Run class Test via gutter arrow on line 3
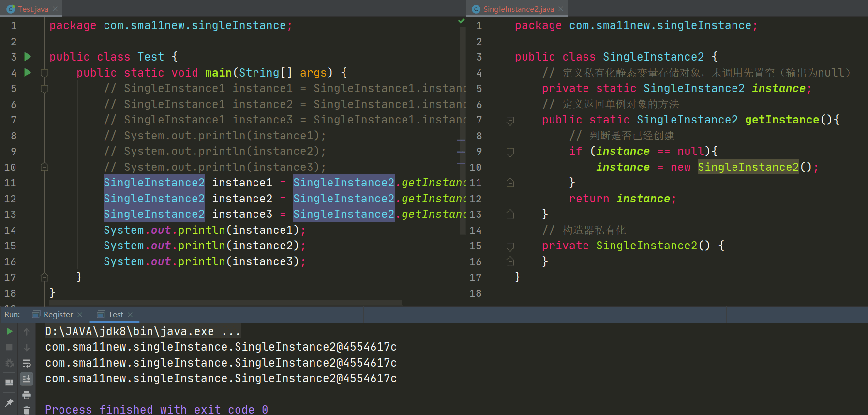This screenshot has height=415, width=868. click(28, 57)
